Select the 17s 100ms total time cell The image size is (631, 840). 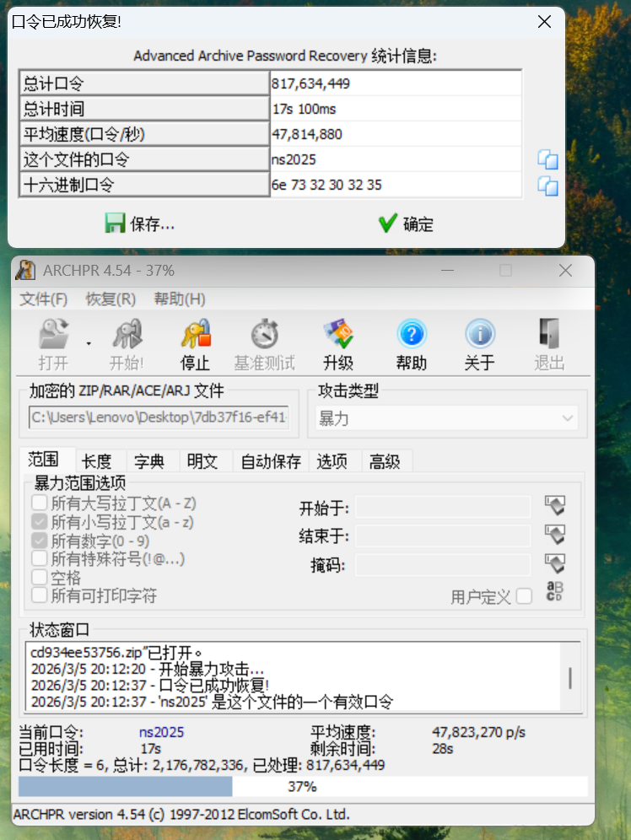[x=396, y=109]
